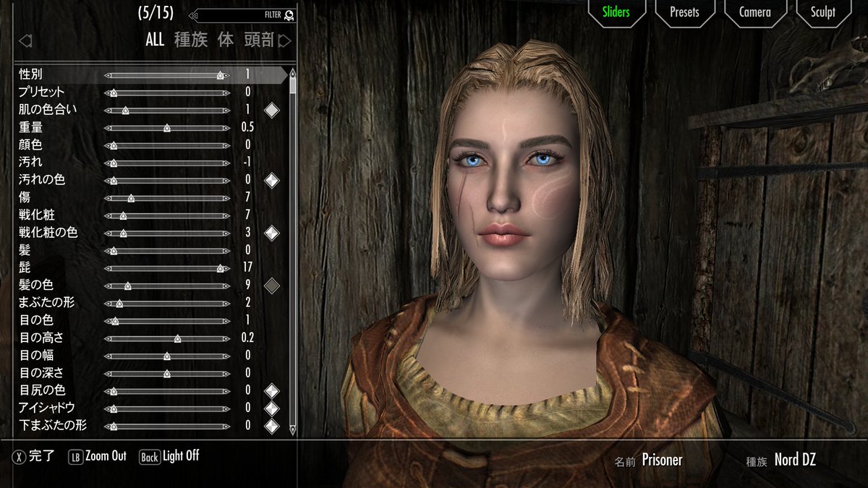Screen dimensions: 868x488
Task: Go to next category with right arrow
Action: pyautogui.click(x=285, y=41)
